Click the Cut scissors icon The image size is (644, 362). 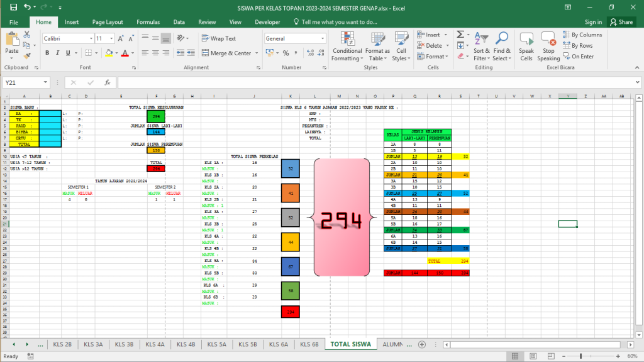27,35
